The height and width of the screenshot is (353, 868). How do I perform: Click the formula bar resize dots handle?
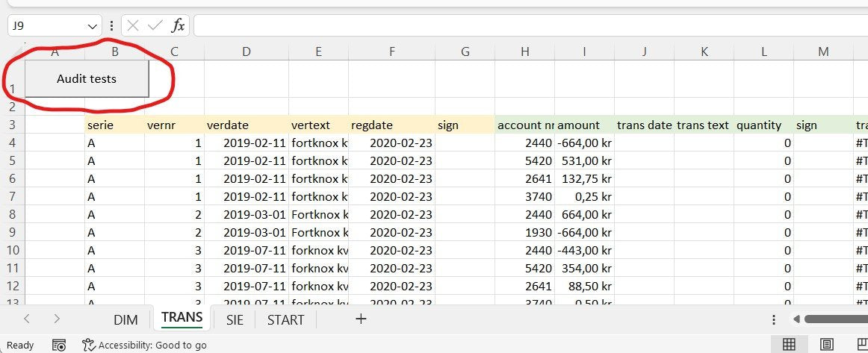click(111, 25)
